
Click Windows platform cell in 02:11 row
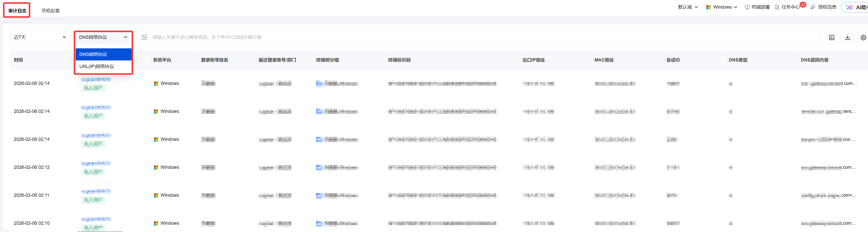pos(166,195)
